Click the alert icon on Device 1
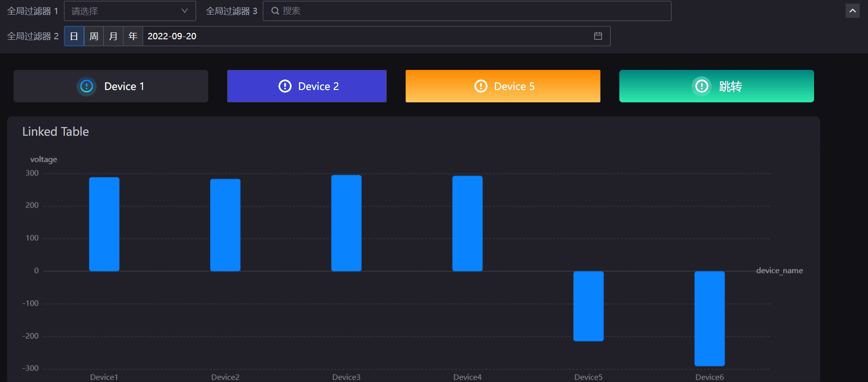Screen dimensions: 868x382 86,86
